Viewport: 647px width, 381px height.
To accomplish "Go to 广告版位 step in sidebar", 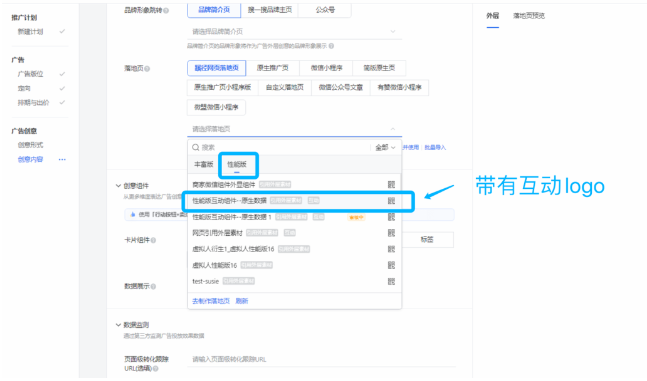I will 30,74.
